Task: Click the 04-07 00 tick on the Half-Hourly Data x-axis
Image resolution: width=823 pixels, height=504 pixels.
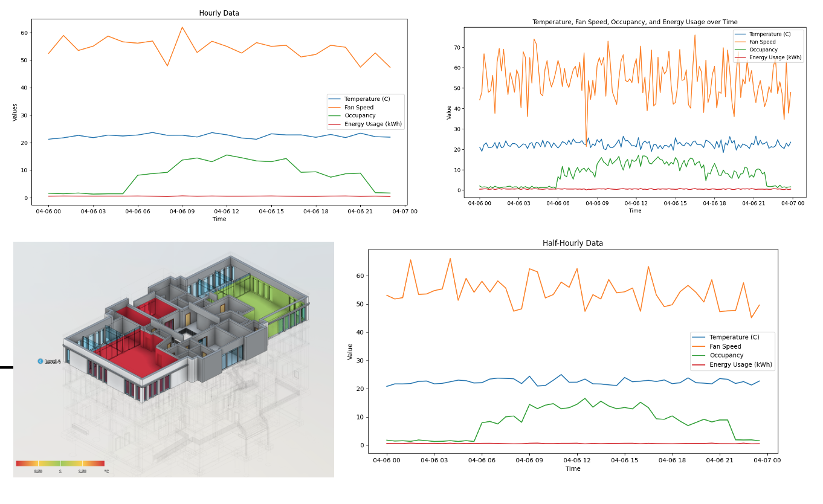Action: pos(767,460)
